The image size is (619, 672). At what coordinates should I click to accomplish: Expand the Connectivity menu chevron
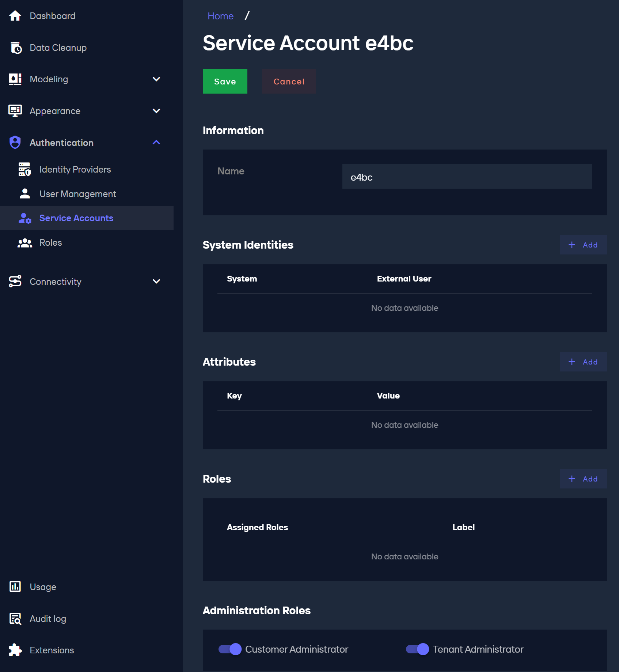click(156, 282)
